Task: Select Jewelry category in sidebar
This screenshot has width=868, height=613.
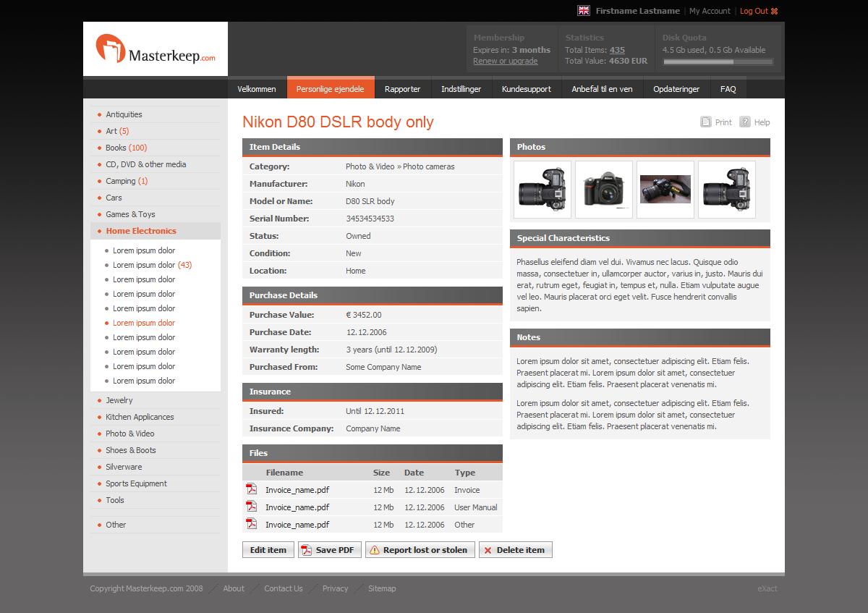Action: [119, 400]
